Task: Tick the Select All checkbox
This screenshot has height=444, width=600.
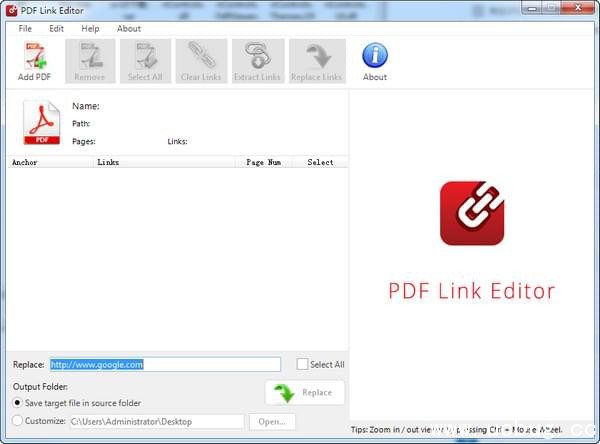Action: tap(302, 364)
